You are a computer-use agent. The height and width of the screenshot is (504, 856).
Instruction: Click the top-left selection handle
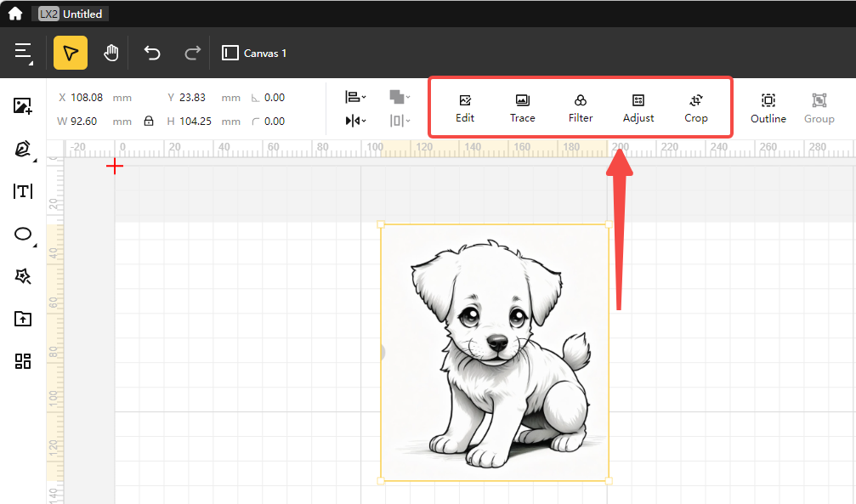point(381,224)
